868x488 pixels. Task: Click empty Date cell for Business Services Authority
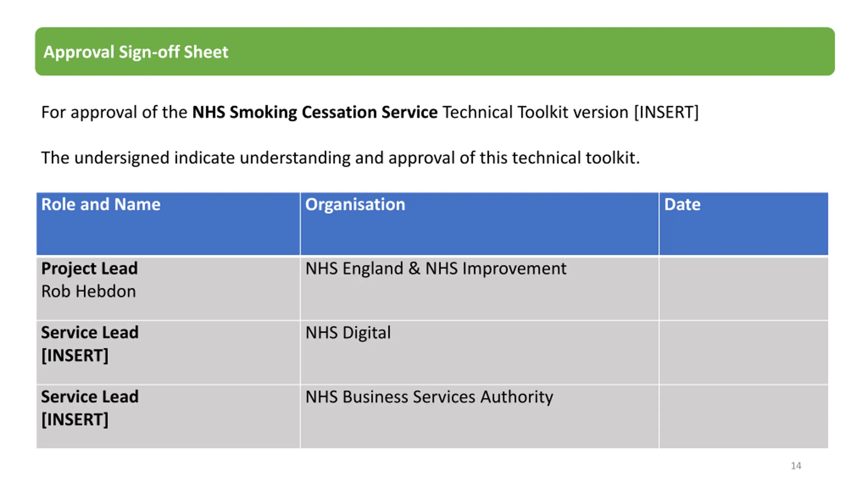pyautogui.click(x=744, y=416)
